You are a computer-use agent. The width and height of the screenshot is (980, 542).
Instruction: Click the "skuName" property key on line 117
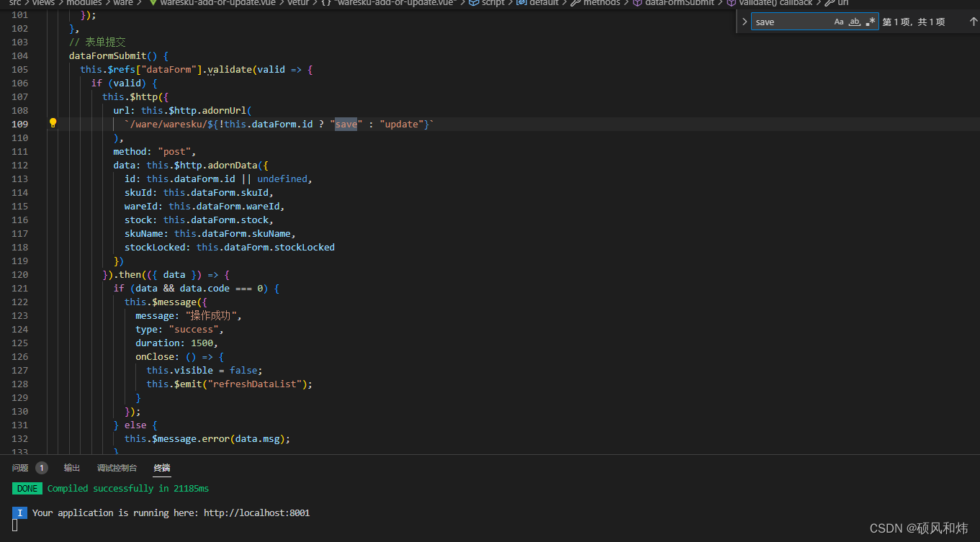point(144,233)
